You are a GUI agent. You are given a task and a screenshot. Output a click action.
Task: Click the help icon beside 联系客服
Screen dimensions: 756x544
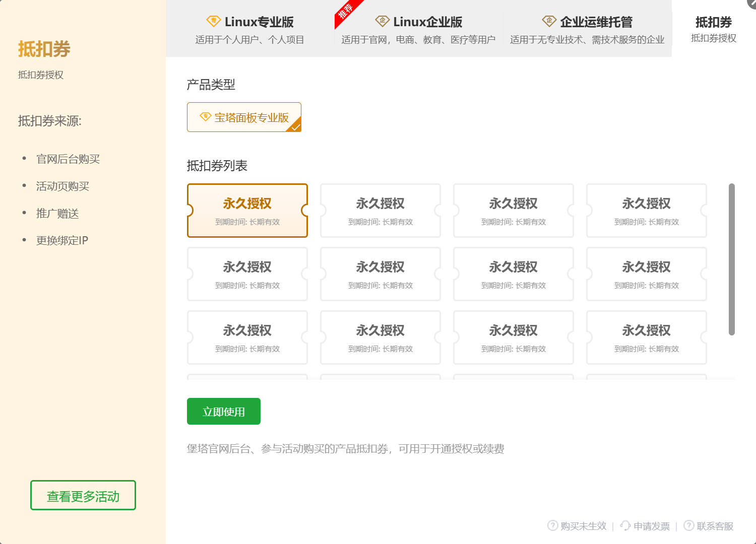(x=688, y=525)
